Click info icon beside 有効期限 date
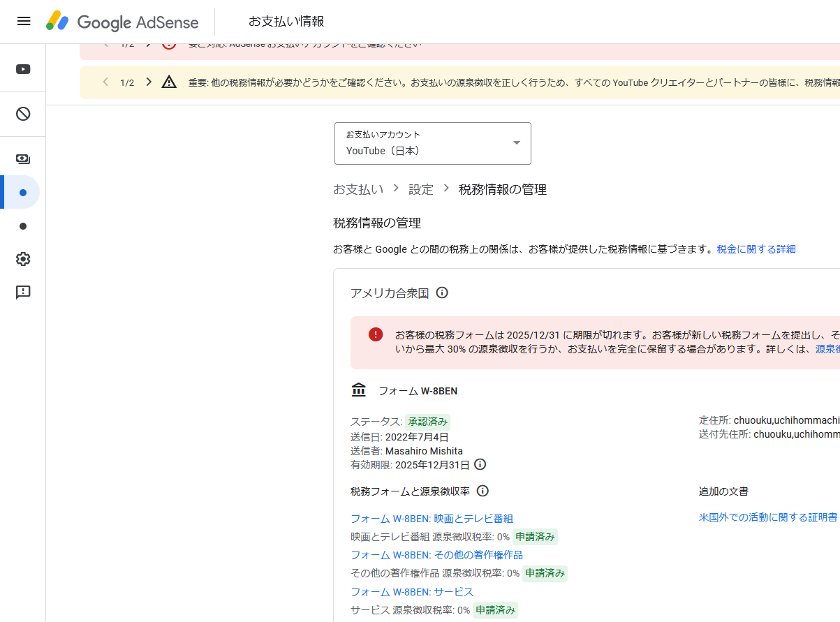This screenshot has width=840, height=622. pos(480,464)
